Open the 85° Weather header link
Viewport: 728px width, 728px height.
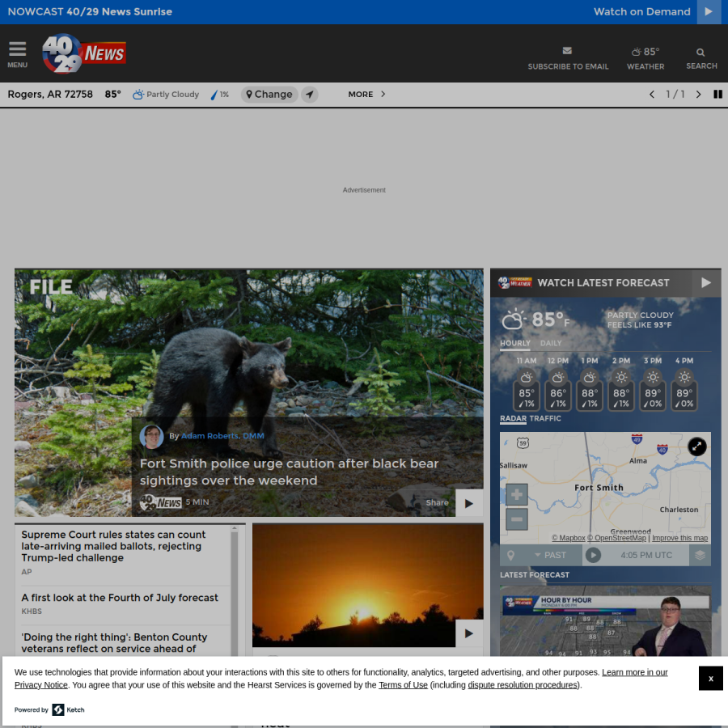point(645,57)
